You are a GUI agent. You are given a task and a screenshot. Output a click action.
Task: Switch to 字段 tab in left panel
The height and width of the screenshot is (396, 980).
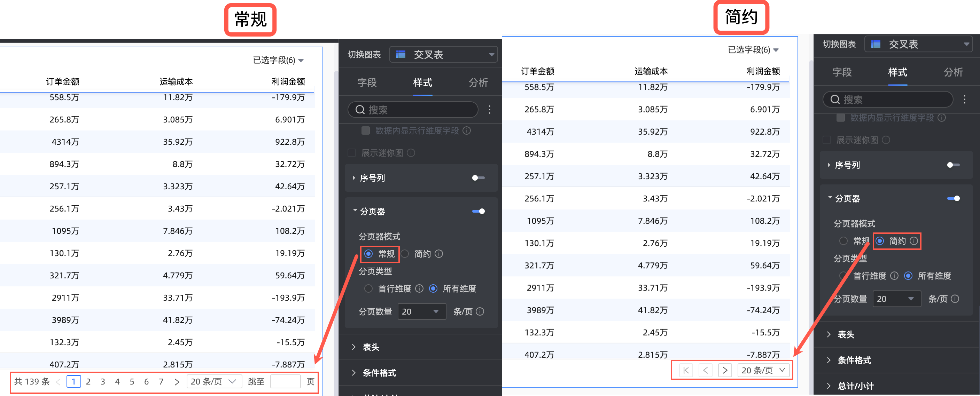pyautogui.click(x=367, y=82)
